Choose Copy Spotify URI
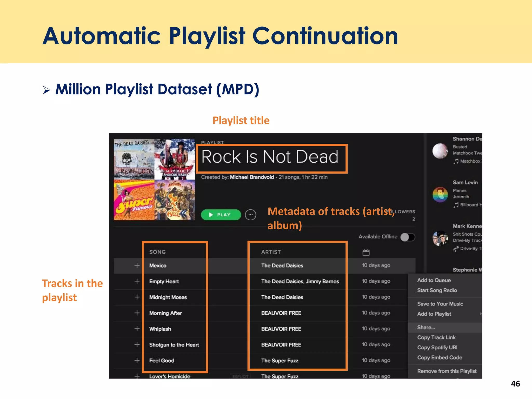Viewport: 532px width, 399px height. click(437, 348)
